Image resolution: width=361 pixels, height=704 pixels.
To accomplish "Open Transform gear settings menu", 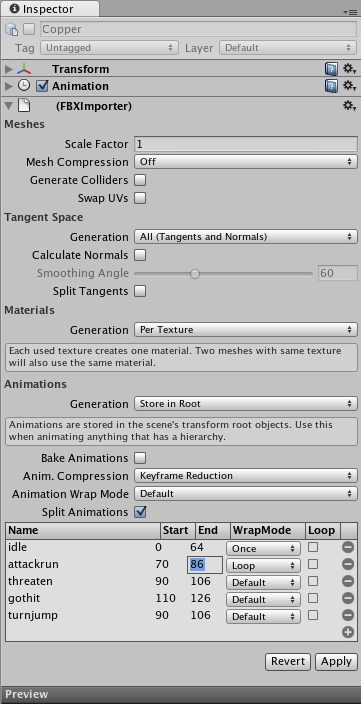I will coord(349,69).
